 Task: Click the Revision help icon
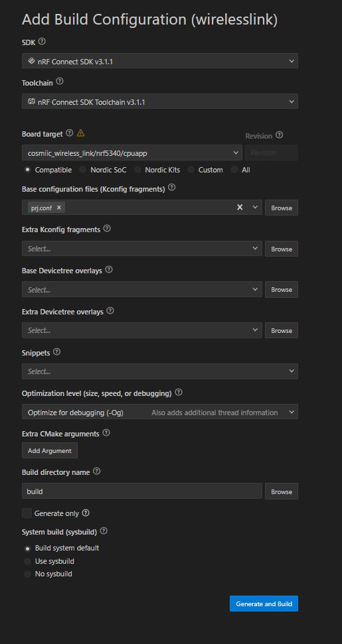(280, 135)
